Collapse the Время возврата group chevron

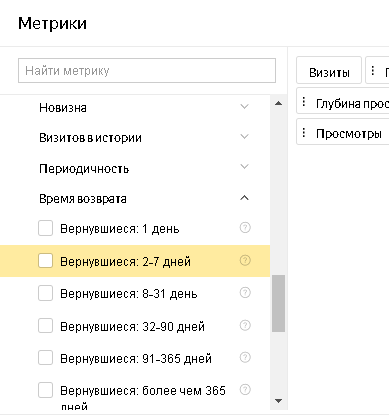[244, 198]
